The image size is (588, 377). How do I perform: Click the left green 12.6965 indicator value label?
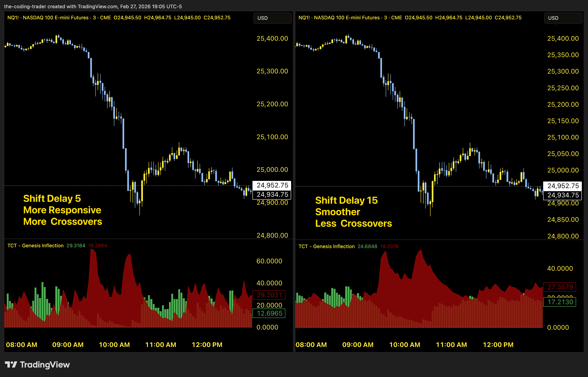tap(269, 313)
